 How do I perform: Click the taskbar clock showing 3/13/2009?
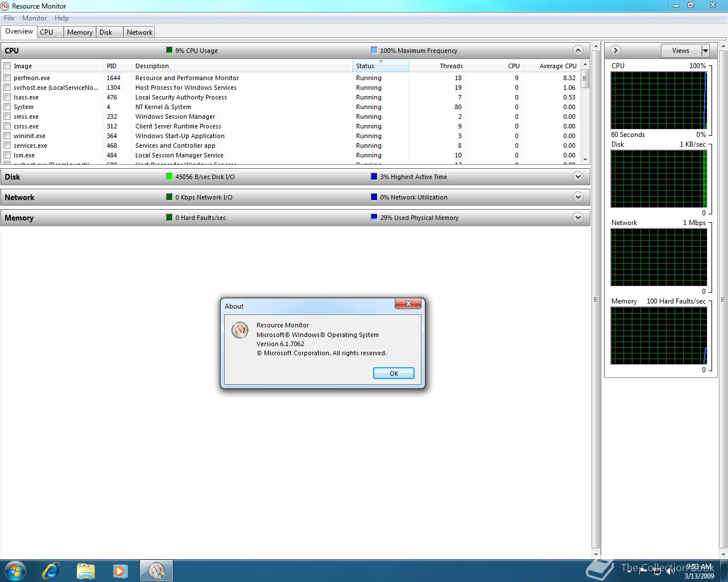699,571
